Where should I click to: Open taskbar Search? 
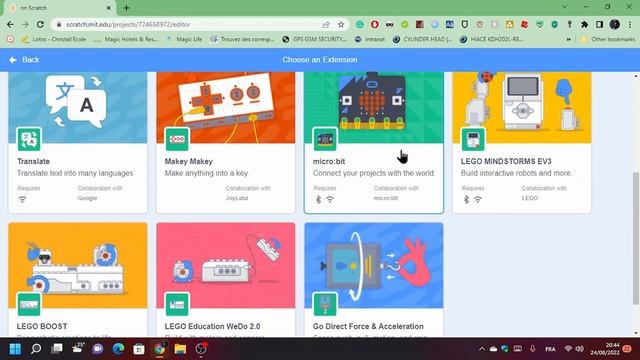pos(36,349)
